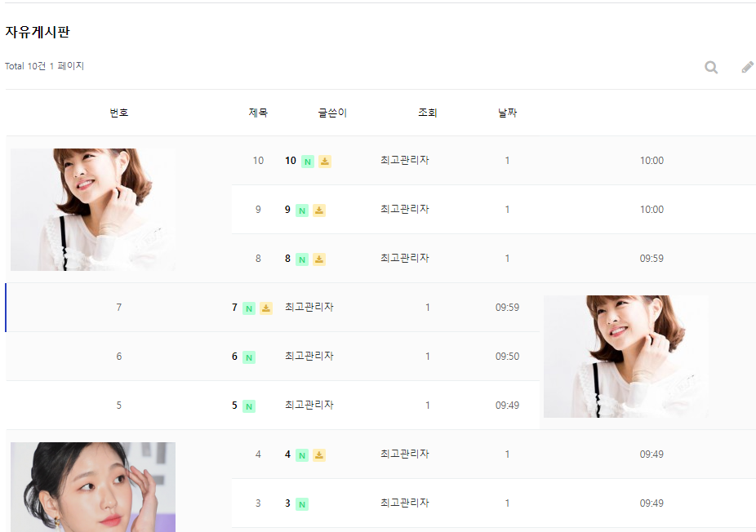Click the green N badge on post 10
Screen dimensions: 756x532
pyautogui.click(x=308, y=162)
